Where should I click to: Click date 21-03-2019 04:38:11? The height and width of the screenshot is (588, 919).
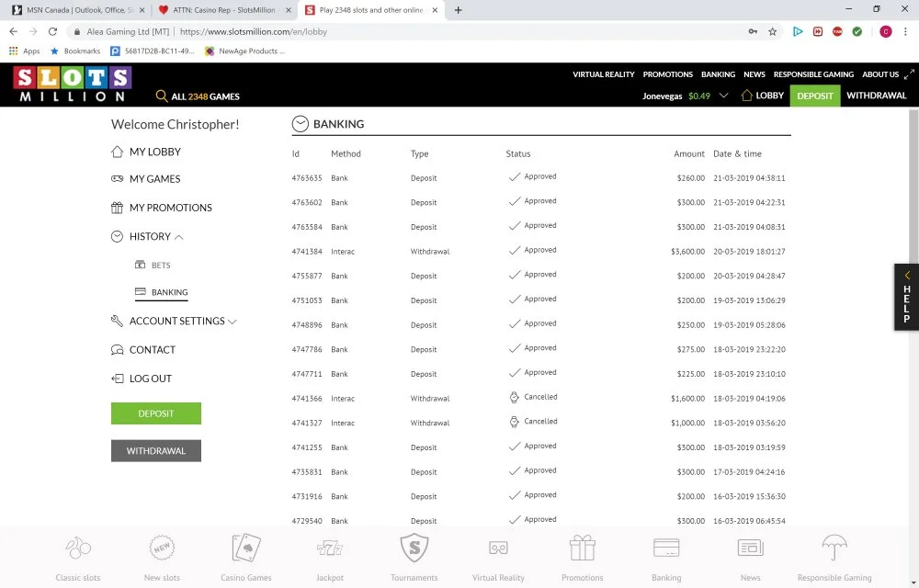749,178
